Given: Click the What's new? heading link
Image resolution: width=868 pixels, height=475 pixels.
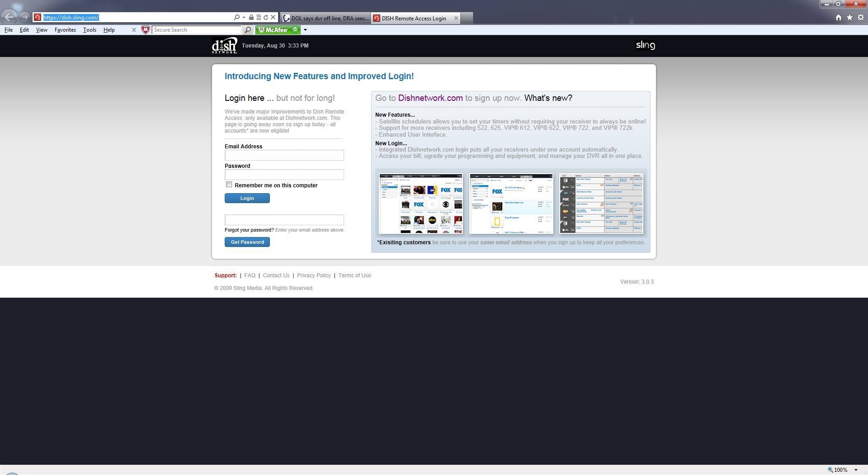Looking at the screenshot, I should 548,98.
